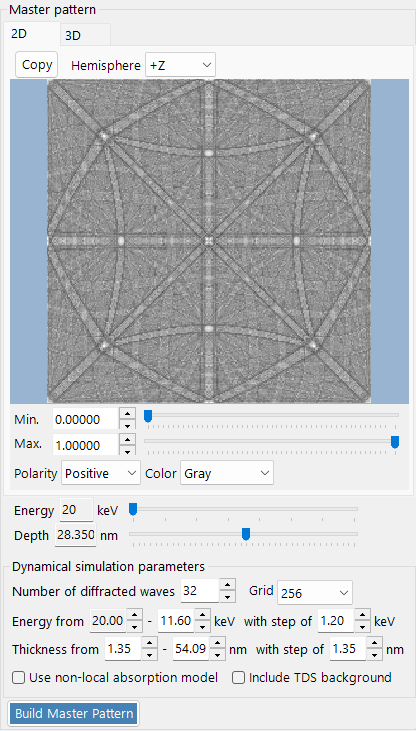Open the Grid dropdown

point(315,593)
